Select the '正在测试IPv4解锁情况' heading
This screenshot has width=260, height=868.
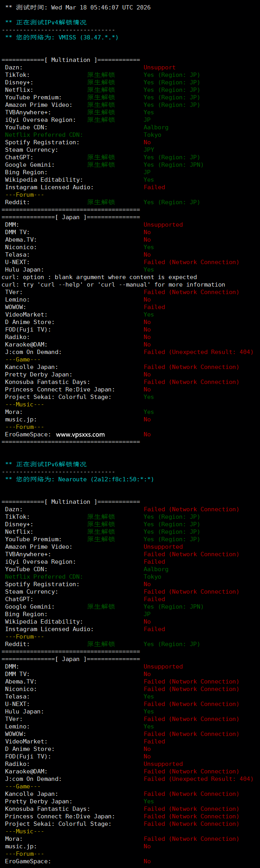(51, 22)
